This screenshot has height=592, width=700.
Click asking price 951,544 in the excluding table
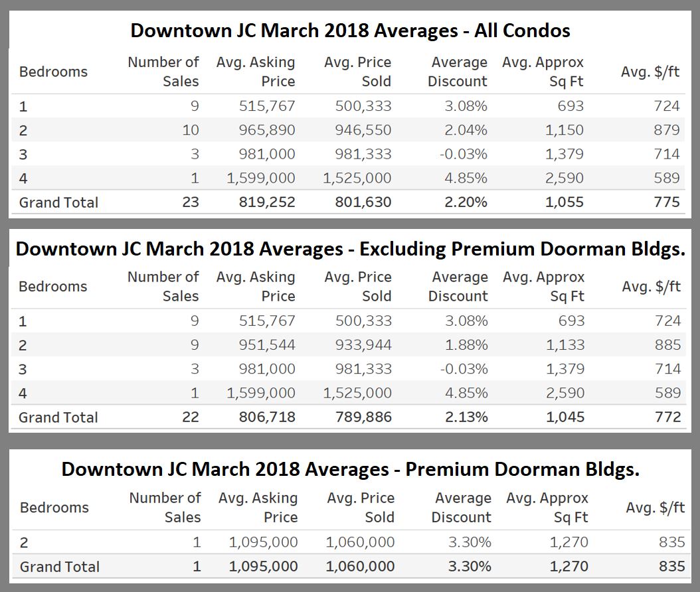(x=267, y=345)
